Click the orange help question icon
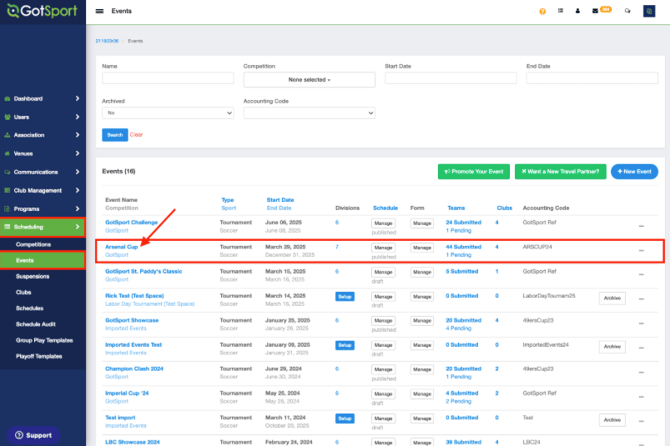The height and width of the screenshot is (446, 670). pyautogui.click(x=542, y=11)
